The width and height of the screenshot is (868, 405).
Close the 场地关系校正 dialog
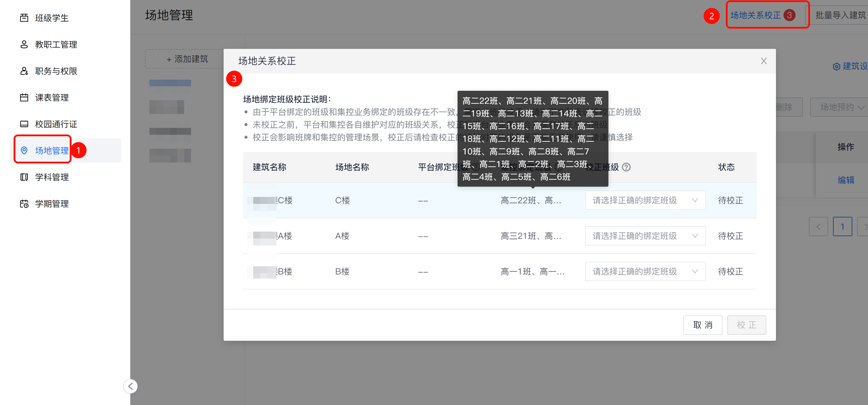point(764,61)
